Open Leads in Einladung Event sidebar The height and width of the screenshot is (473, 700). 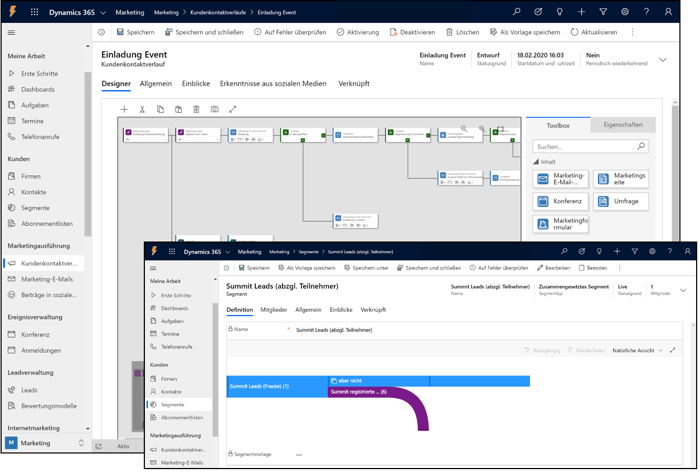coord(29,390)
